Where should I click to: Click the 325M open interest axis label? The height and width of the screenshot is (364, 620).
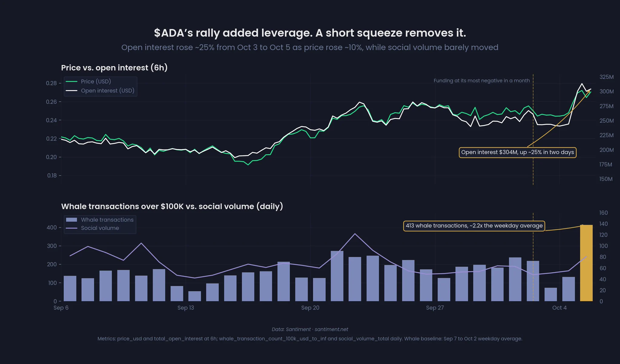607,77
